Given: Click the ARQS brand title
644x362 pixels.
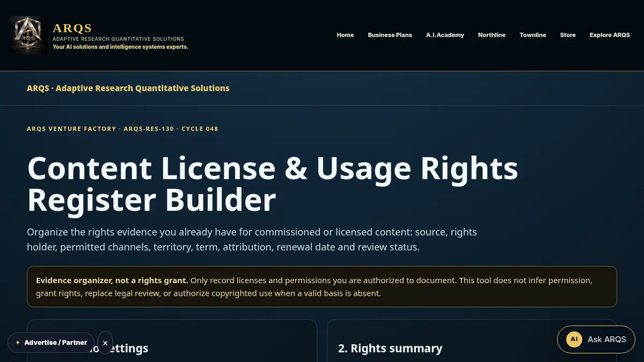Looking at the screenshot, I should (72, 28).
